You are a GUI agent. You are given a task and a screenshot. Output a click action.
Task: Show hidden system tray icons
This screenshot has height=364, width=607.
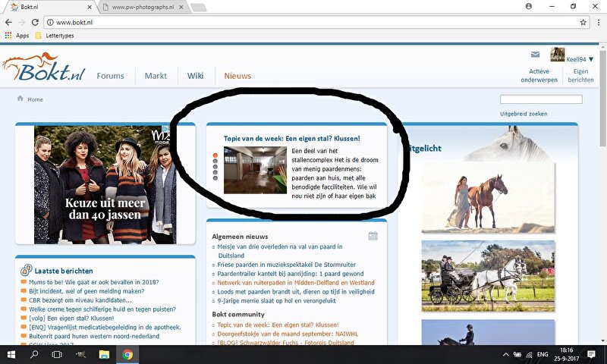(x=506, y=354)
